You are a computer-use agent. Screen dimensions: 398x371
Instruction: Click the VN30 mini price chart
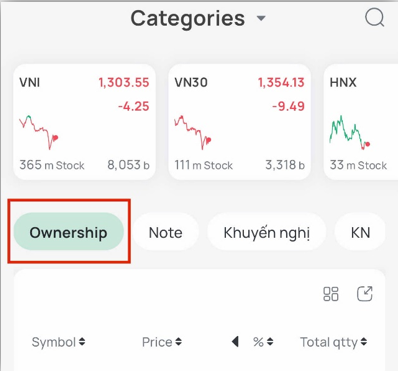pos(193,132)
